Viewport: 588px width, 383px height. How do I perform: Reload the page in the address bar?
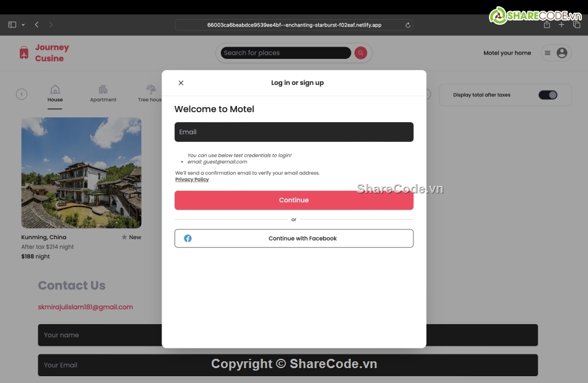tap(408, 25)
